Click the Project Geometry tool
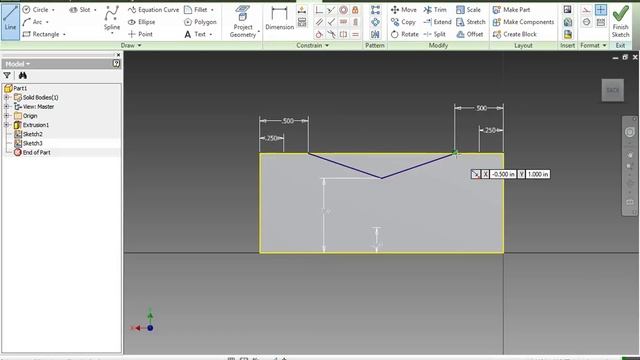 coord(243,22)
